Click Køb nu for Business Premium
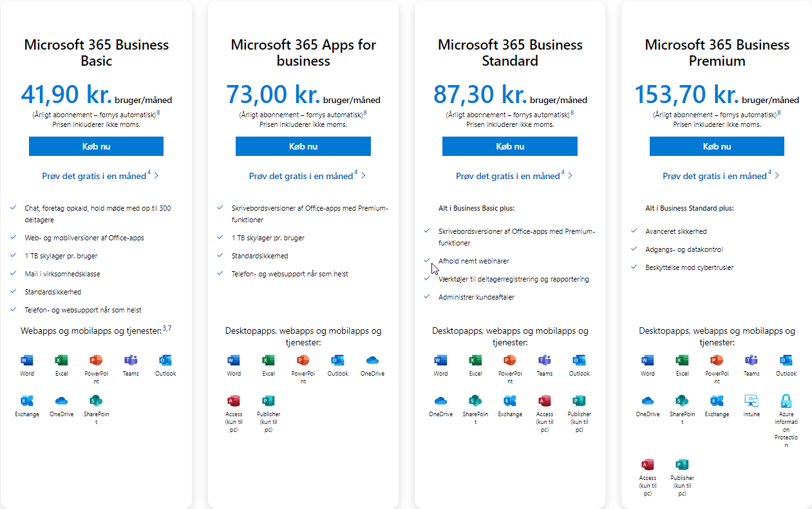Screen dimensions: 812x509 coord(717,146)
